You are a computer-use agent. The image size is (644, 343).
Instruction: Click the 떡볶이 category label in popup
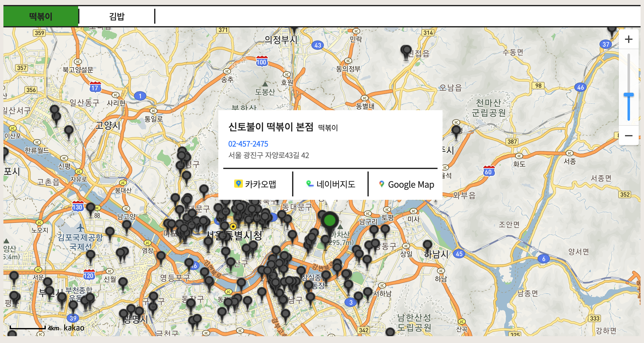coord(328,128)
